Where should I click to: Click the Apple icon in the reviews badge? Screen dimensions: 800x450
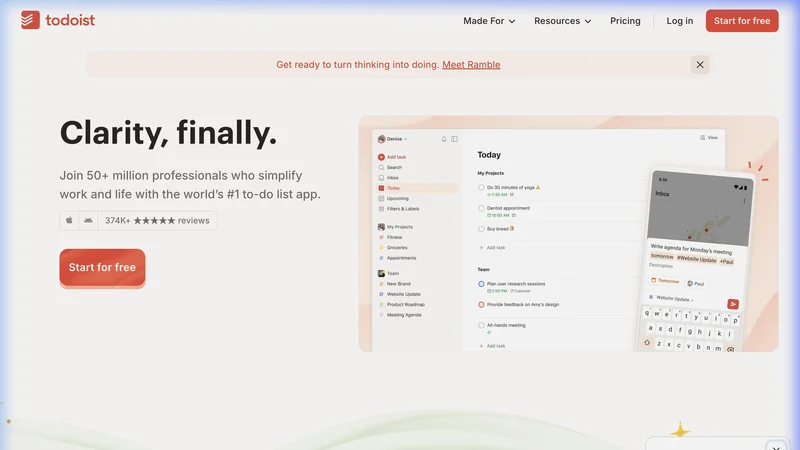point(69,220)
